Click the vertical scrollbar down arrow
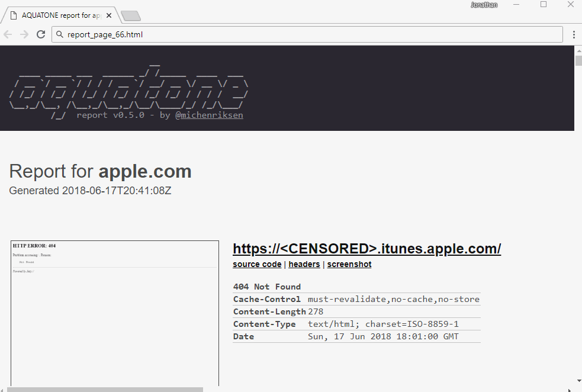The image size is (582, 392). click(578, 381)
